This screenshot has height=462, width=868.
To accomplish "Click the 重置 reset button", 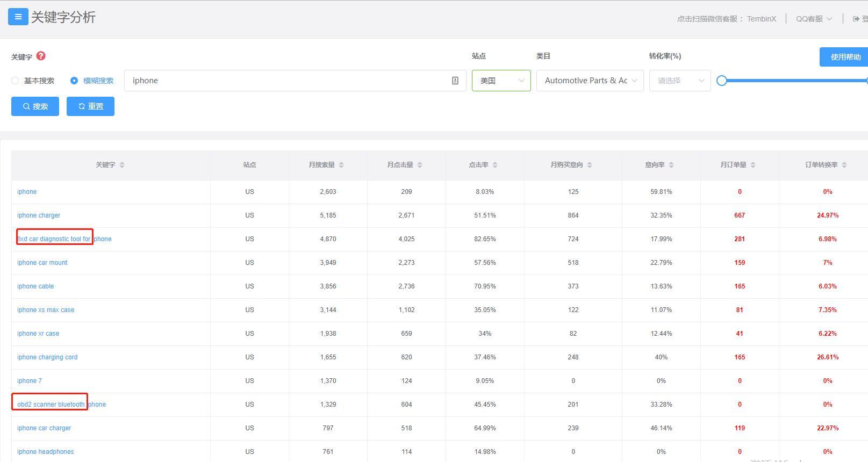I will 90,106.
